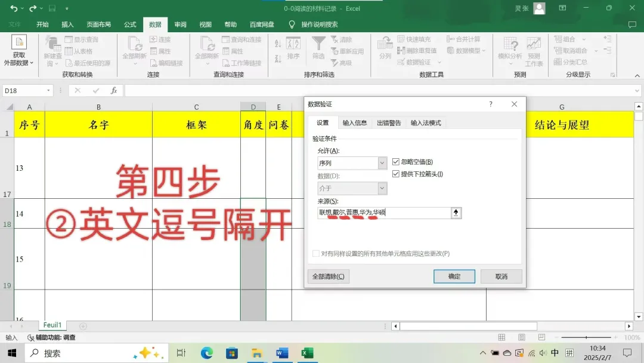Screen dimensions: 644x363
Task: Click the formula bar input area
Action: [x=379, y=90]
